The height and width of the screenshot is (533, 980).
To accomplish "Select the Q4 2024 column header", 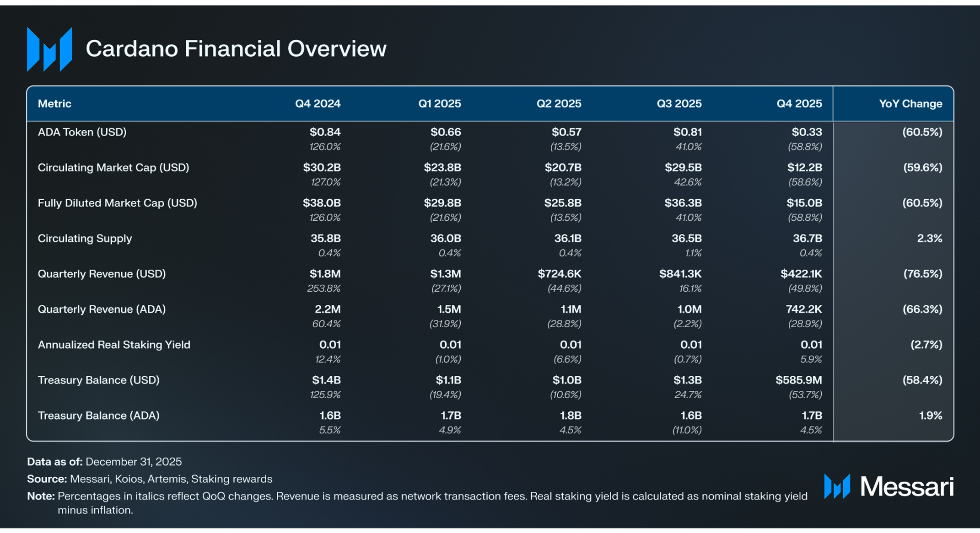I will click(318, 104).
